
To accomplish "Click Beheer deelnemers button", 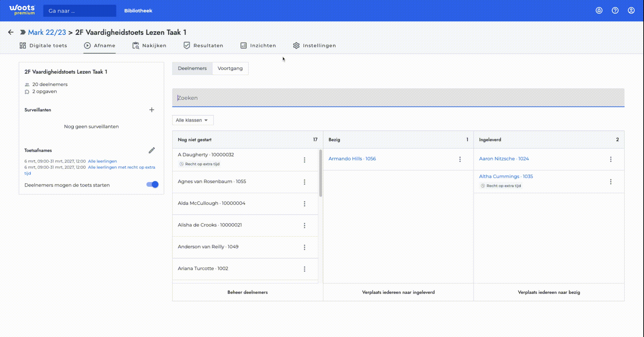I will click(248, 292).
